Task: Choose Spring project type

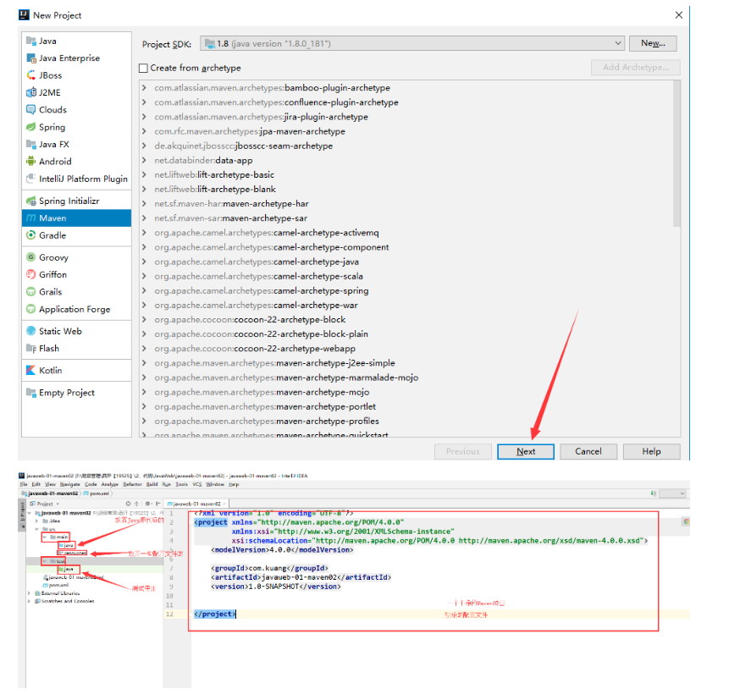Action: pyautogui.click(x=76, y=127)
